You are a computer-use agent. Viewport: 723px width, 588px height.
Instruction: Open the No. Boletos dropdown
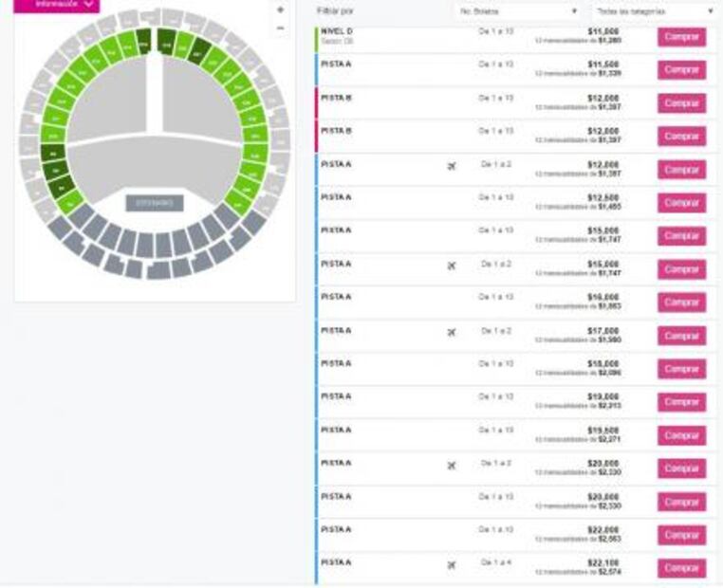point(517,11)
